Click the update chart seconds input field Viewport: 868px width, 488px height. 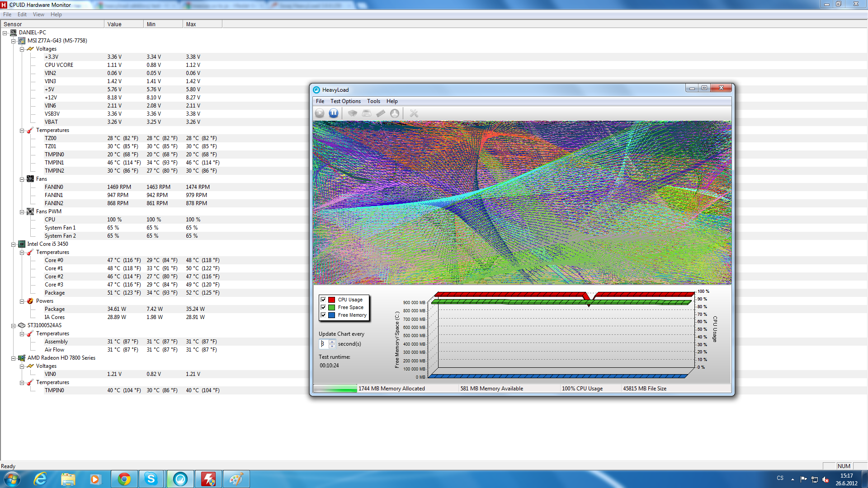click(324, 344)
